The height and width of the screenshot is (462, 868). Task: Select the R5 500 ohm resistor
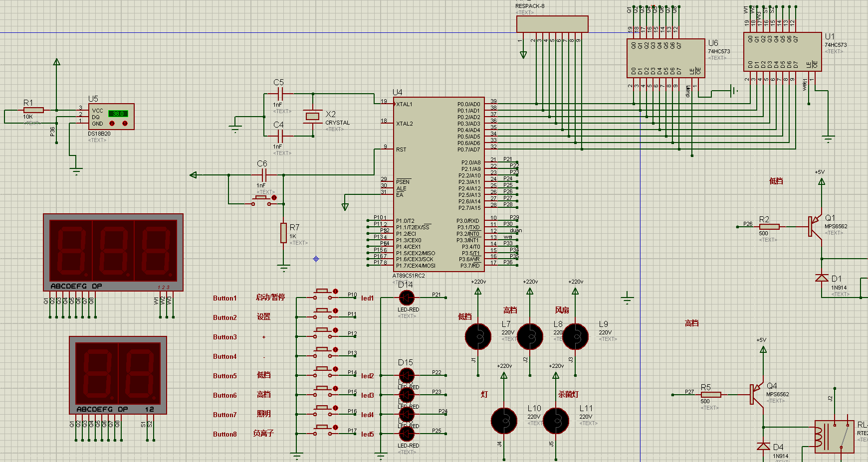click(x=711, y=395)
